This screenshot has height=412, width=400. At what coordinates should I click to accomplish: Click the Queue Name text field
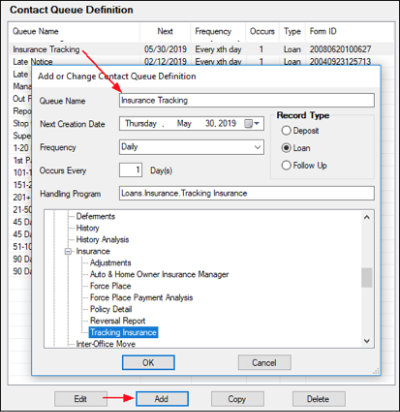pyautogui.click(x=247, y=100)
